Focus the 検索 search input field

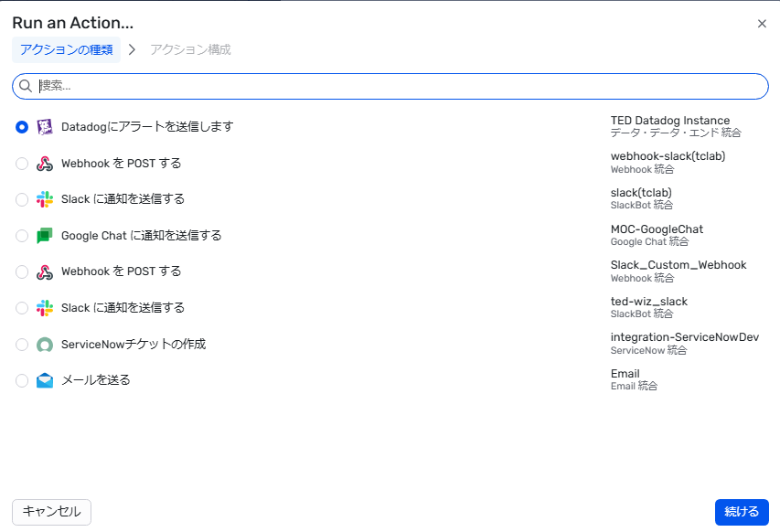[x=393, y=86]
